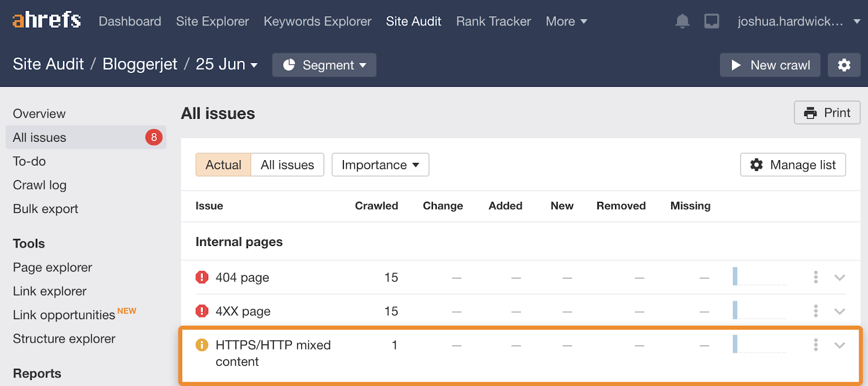
Task: Click the 404 page error icon
Action: click(x=202, y=277)
